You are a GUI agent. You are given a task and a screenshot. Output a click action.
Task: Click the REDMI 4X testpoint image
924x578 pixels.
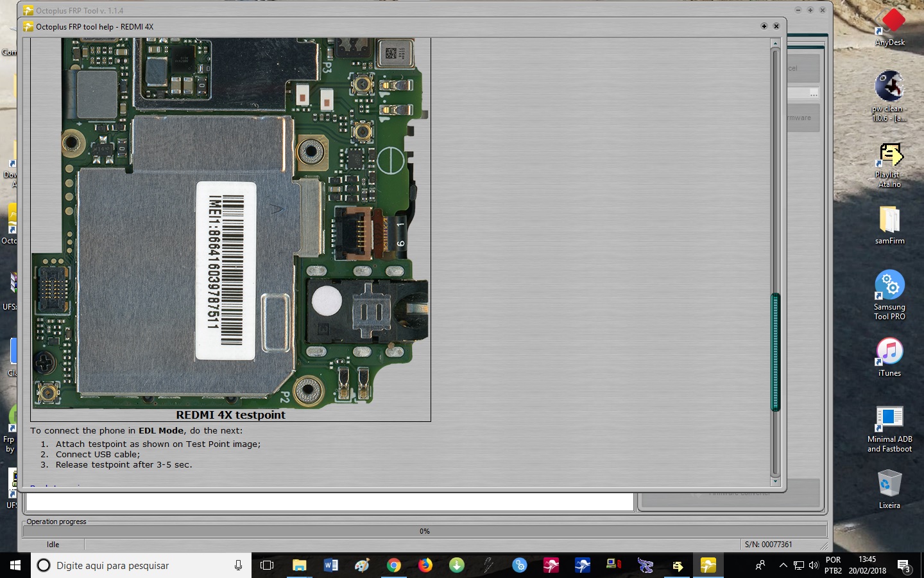(230, 223)
